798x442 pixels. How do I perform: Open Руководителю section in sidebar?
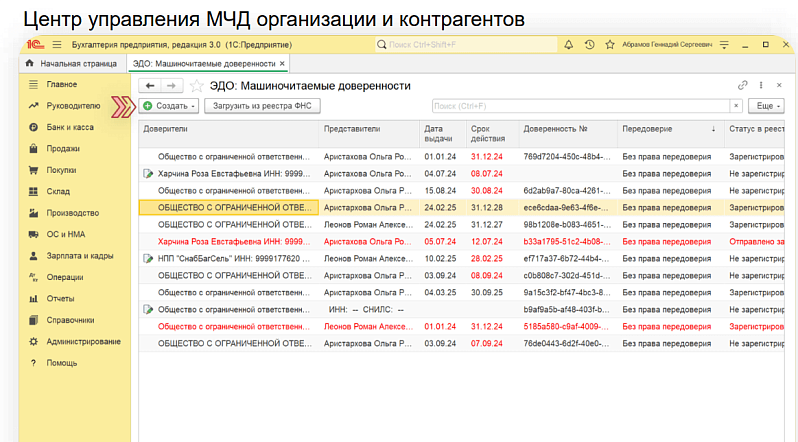[73, 106]
